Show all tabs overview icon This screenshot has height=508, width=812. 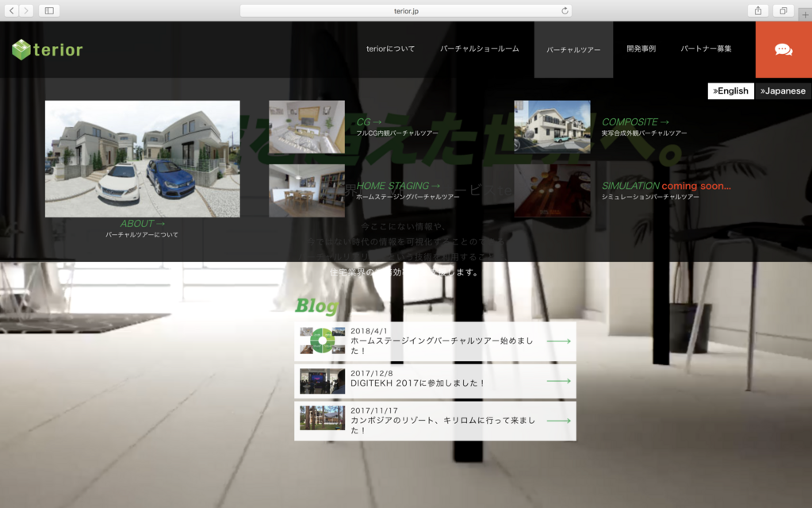tap(783, 10)
